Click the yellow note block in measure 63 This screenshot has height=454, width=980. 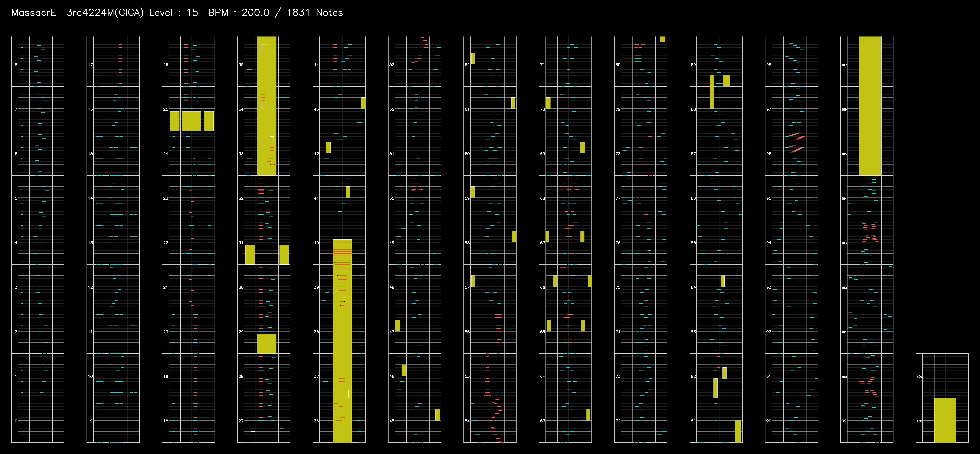(589, 415)
